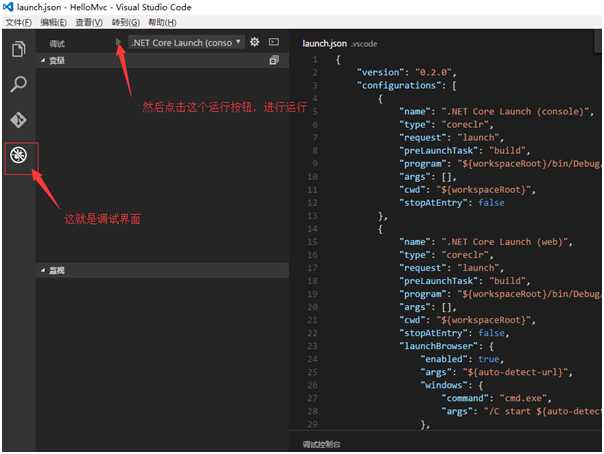Click "preLaunchTask" key on line 8
The width and height of the screenshot is (604, 454).
tap(441, 150)
